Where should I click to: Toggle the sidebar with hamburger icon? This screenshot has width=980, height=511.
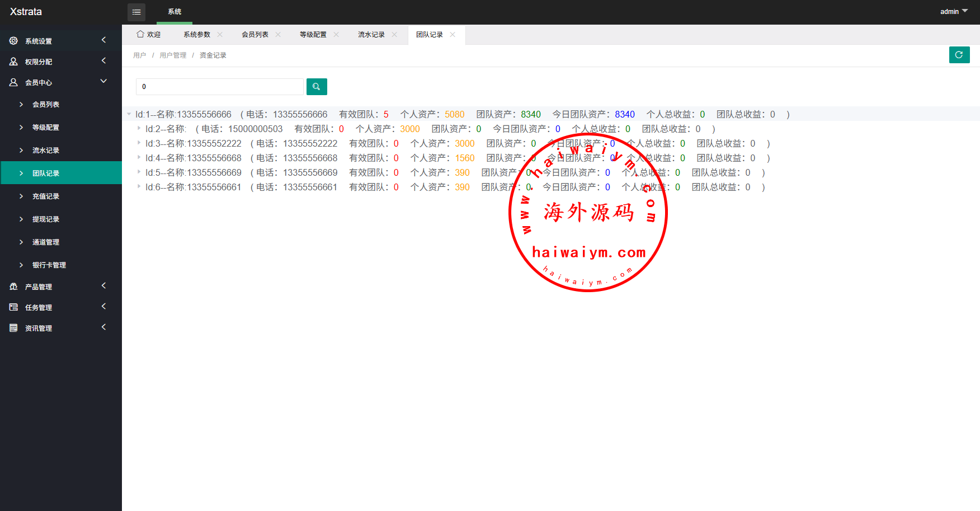click(136, 12)
